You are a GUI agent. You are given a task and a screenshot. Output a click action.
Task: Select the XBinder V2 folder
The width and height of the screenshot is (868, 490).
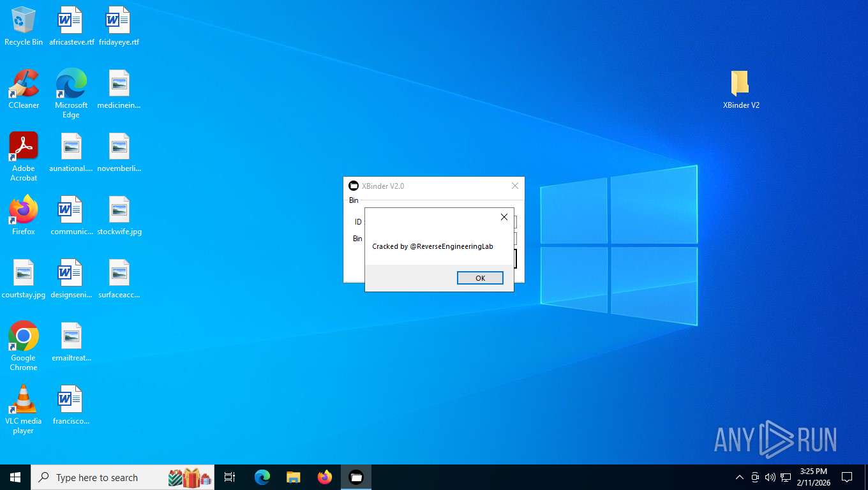(741, 89)
